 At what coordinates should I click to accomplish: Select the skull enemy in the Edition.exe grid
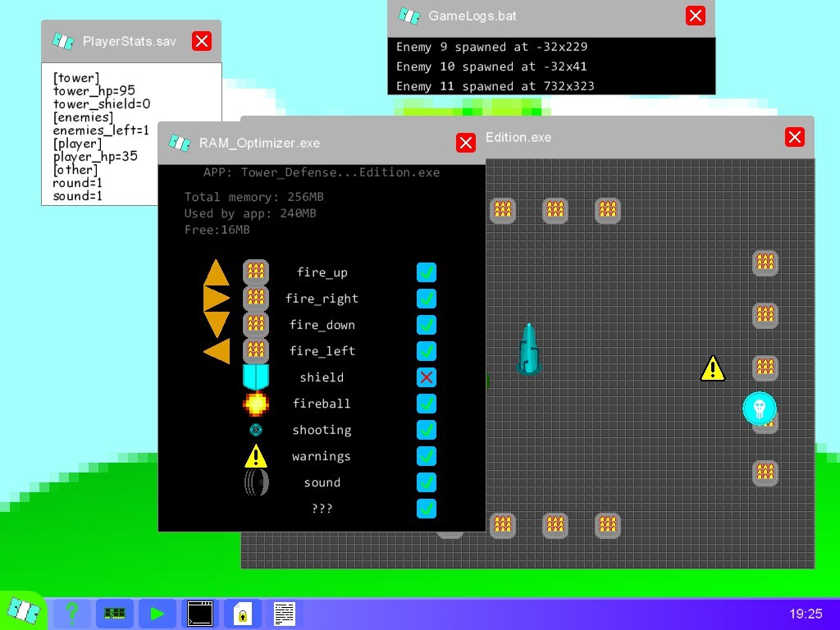point(760,408)
